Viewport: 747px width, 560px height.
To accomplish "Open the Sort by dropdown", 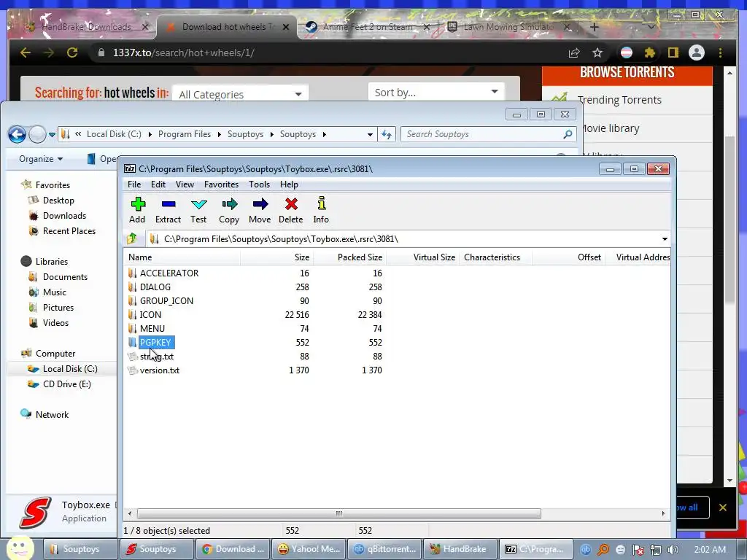I will tap(436, 92).
